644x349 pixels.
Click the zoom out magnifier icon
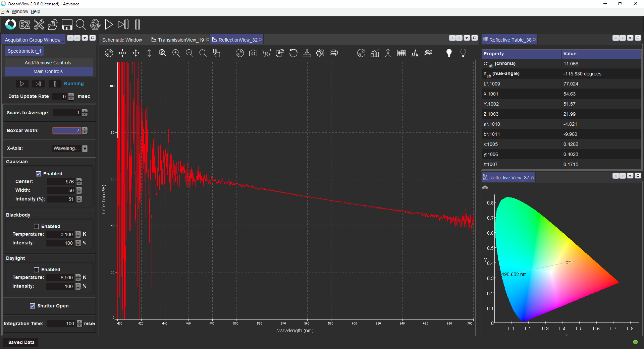190,53
